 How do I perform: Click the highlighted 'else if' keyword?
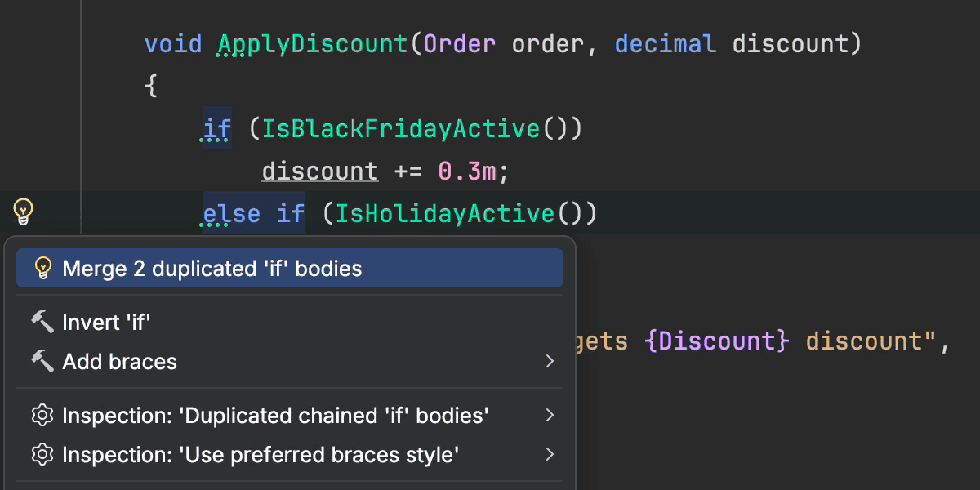coord(253,214)
